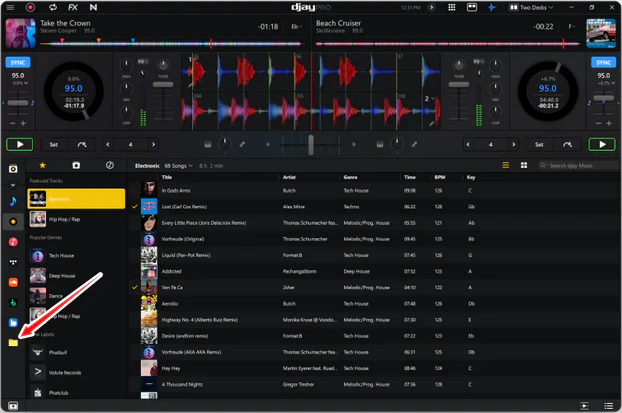Image resolution: width=622 pixels, height=413 pixels.
Task: Click the left deck tempo slider
Action: [x=18, y=103]
